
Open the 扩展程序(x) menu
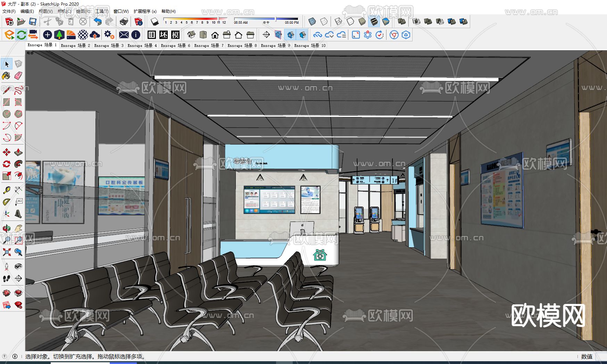coord(145,11)
